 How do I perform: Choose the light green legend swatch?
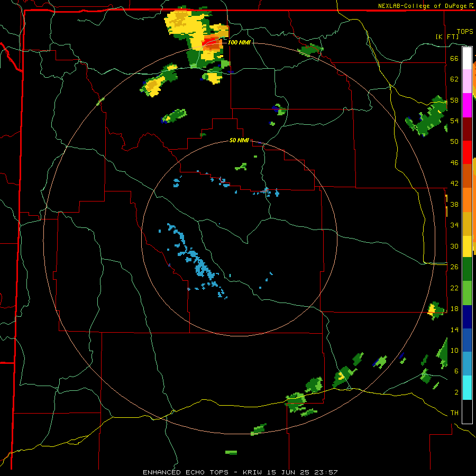(467, 293)
